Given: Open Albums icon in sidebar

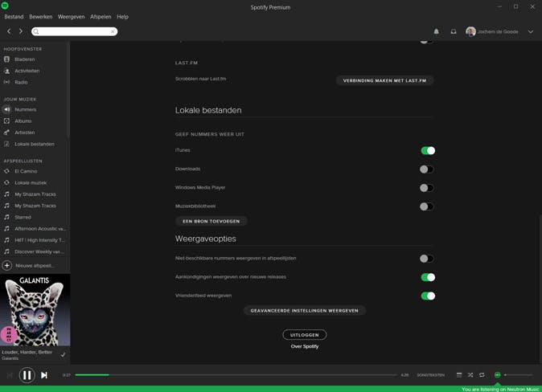Looking at the screenshot, I should coord(6,120).
